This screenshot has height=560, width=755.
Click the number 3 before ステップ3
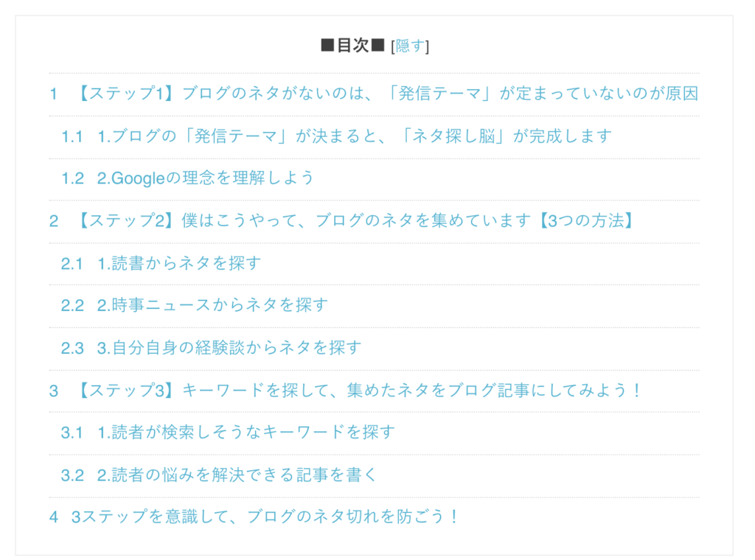coord(54,391)
